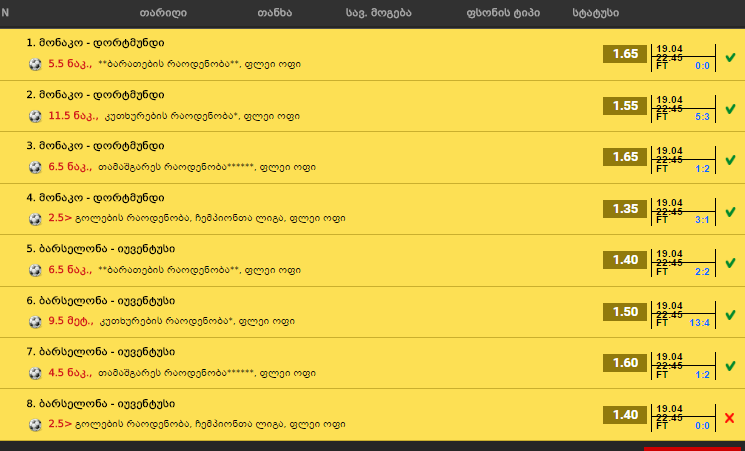Click the soccer ball icon in row 8
Viewport: 745px width, 451px height.
tap(35, 424)
